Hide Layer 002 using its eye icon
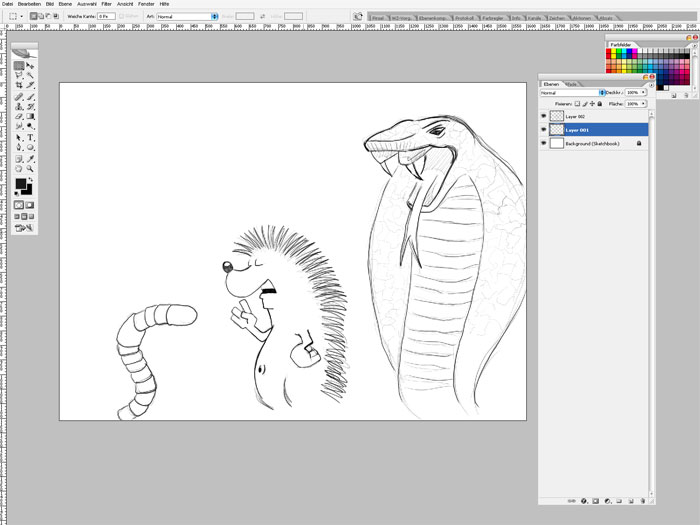Viewport: 700px width, 525px height. [544, 117]
